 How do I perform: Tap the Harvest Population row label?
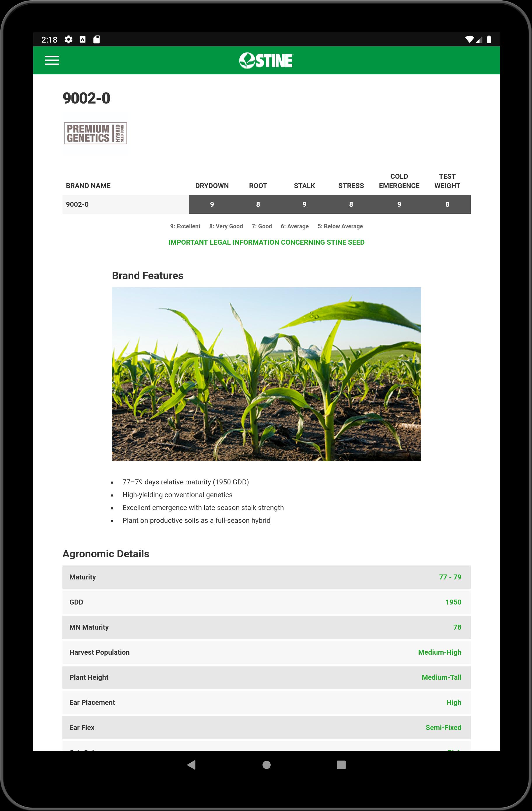click(x=99, y=652)
